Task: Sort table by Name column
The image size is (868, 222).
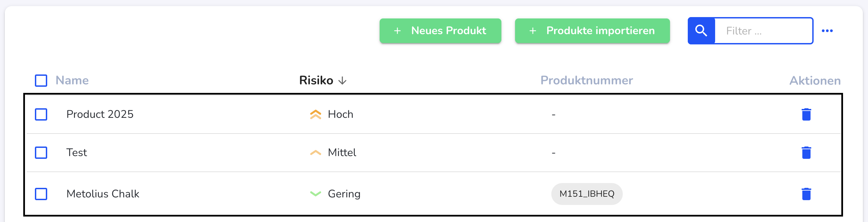Action: point(72,81)
